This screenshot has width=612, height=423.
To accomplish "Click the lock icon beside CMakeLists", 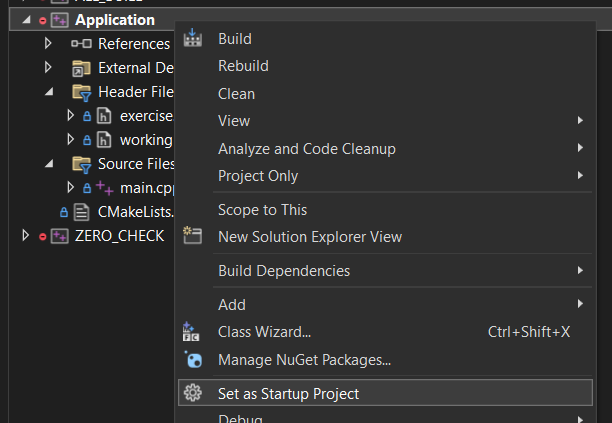I will tap(64, 212).
